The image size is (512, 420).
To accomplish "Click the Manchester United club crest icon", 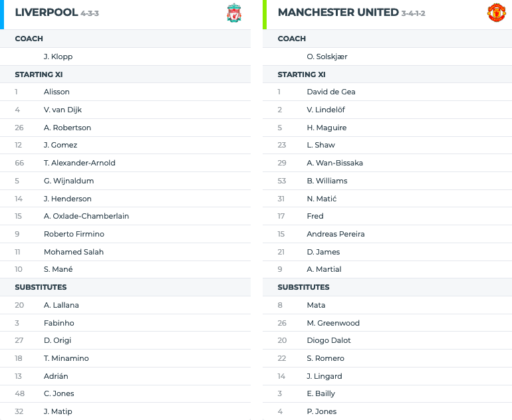I will click(496, 13).
